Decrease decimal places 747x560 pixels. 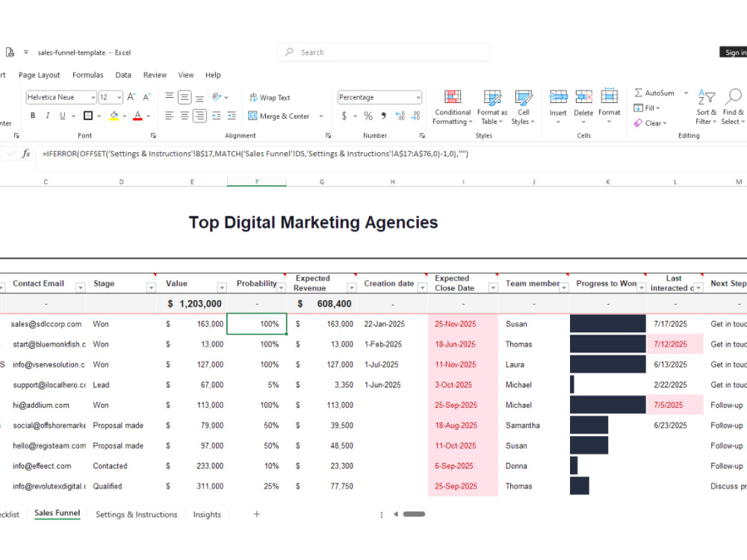pyautogui.click(x=416, y=116)
